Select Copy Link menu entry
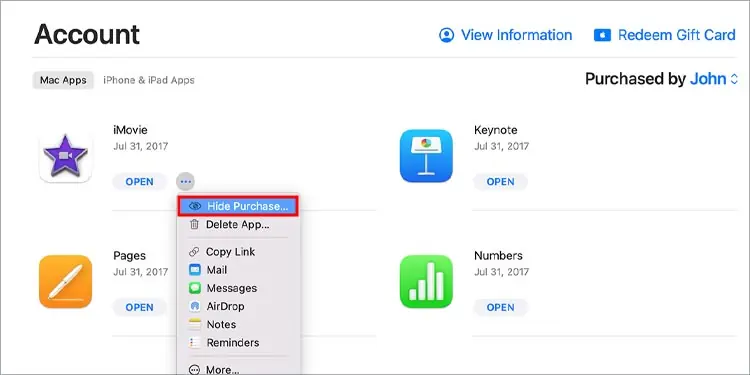 coord(238,252)
